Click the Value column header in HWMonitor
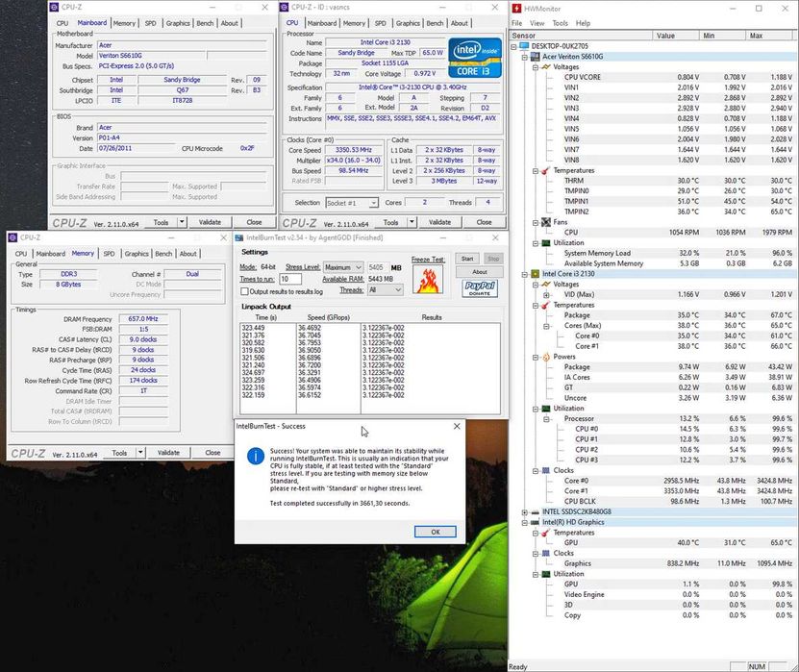This screenshot has height=672, width=799. pyautogui.click(x=676, y=36)
